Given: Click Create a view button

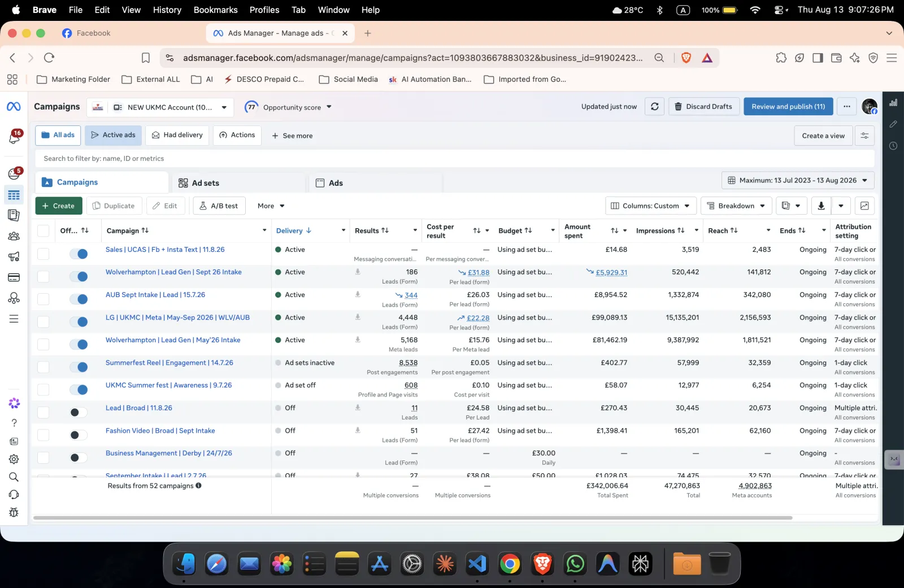Looking at the screenshot, I should click(823, 136).
